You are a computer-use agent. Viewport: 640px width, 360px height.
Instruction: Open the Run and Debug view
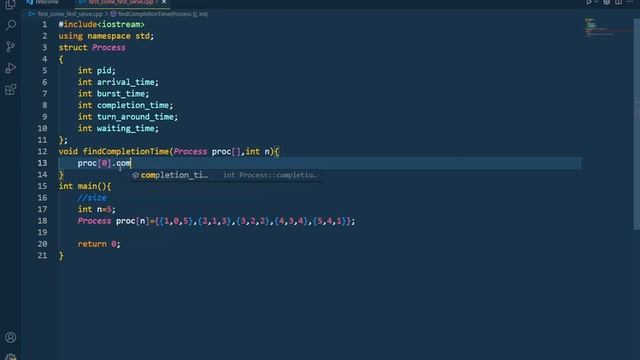click(x=11, y=68)
